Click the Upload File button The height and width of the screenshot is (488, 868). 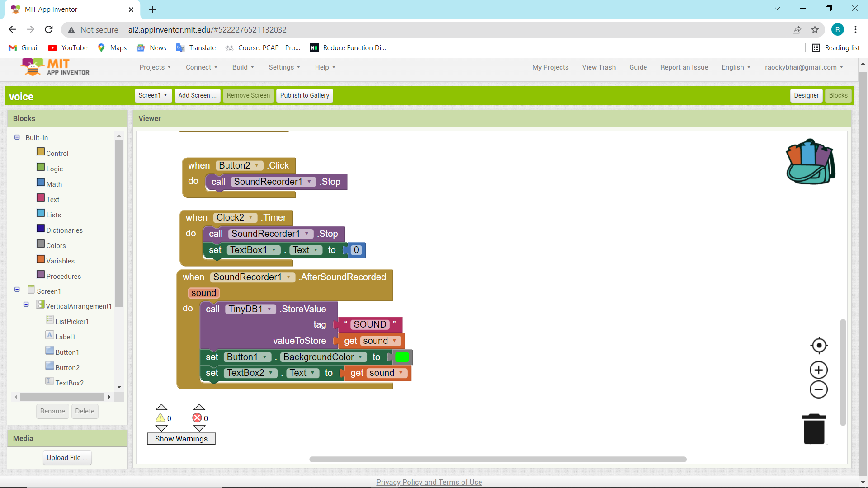click(x=67, y=458)
